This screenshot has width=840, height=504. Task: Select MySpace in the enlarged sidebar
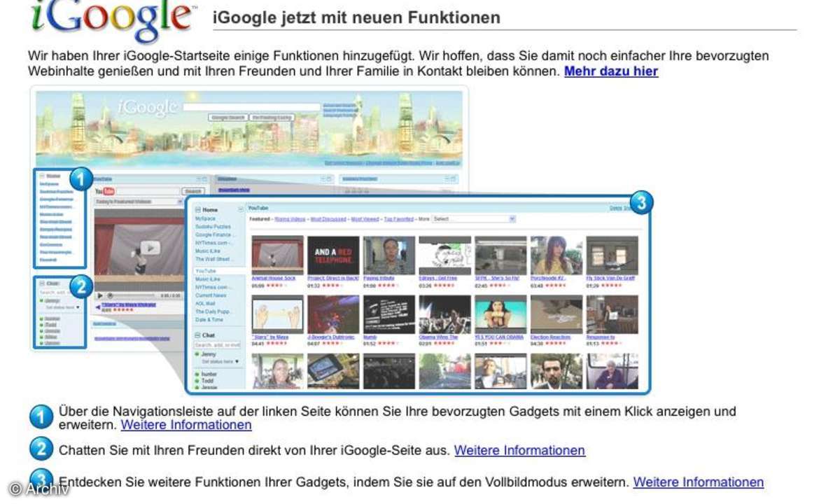click(205, 219)
